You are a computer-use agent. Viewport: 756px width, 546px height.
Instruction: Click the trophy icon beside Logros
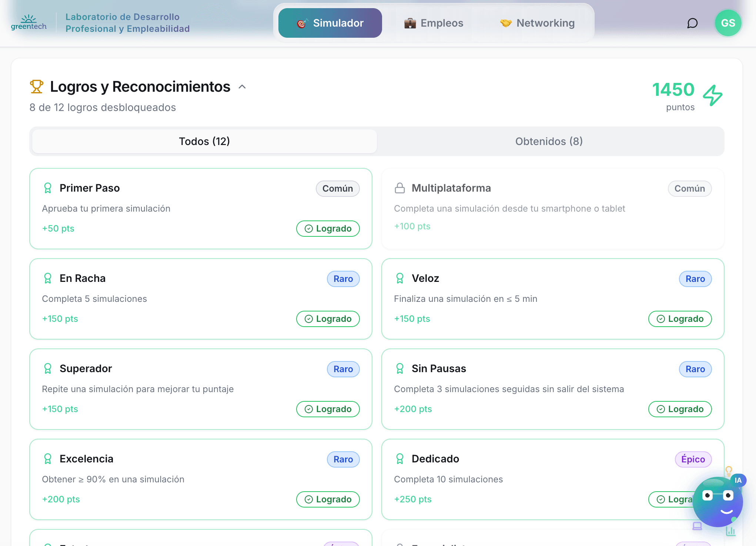tap(36, 87)
